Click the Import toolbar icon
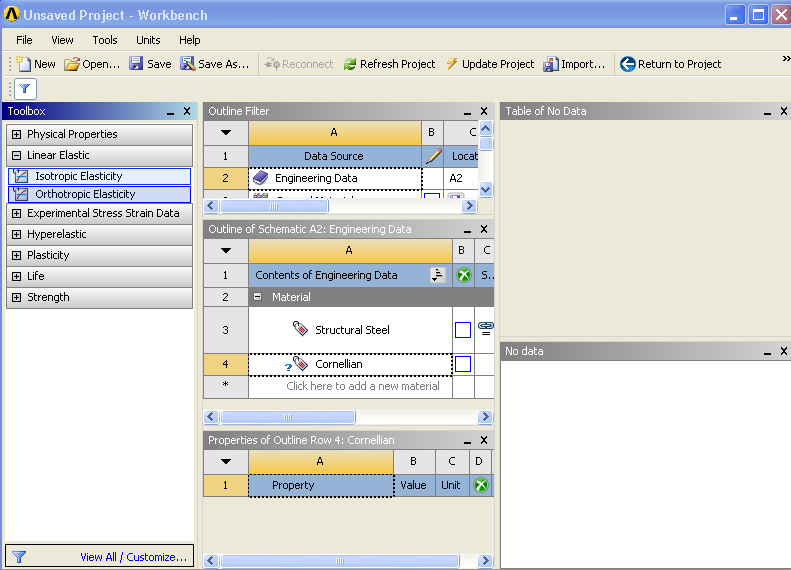This screenshot has height=570, width=791. [550, 64]
